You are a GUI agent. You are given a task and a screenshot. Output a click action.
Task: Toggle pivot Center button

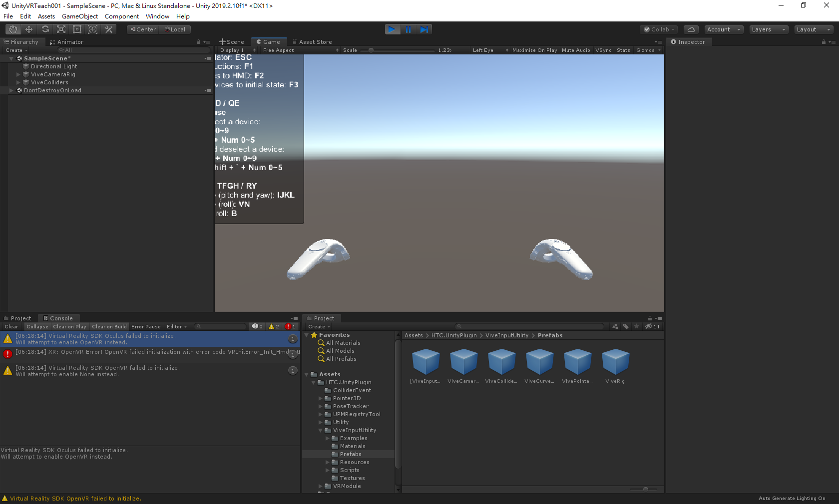tap(143, 29)
